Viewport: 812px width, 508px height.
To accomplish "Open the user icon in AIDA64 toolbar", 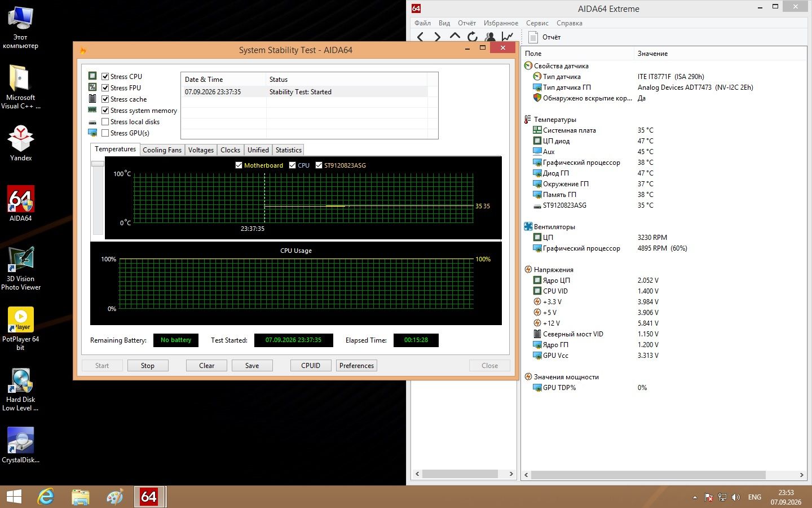I will point(490,37).
